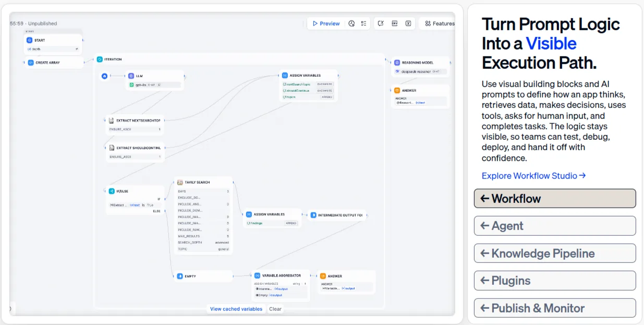Click shouldContinue OVERWRITE tag

tap(324, 90)
